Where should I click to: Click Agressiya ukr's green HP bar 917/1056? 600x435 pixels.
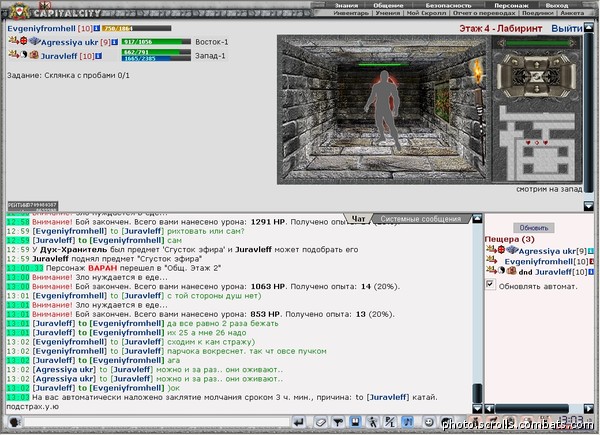coord(156,42)
